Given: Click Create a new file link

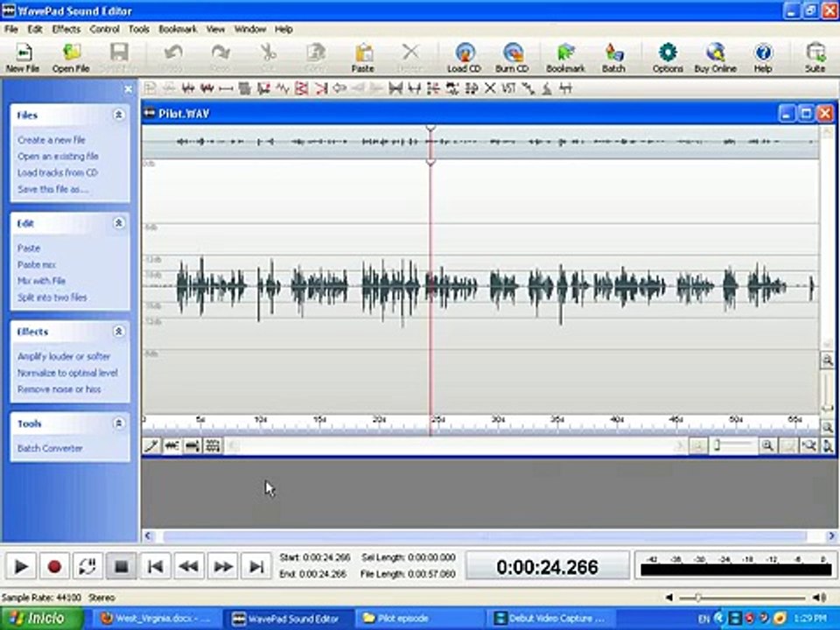Looking at the screenshot, I should (52, 140).
